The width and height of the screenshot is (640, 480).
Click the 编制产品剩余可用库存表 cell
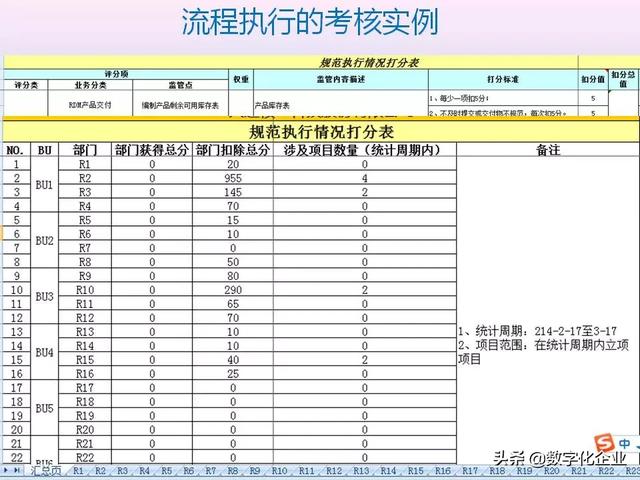[x=180, y=105]
